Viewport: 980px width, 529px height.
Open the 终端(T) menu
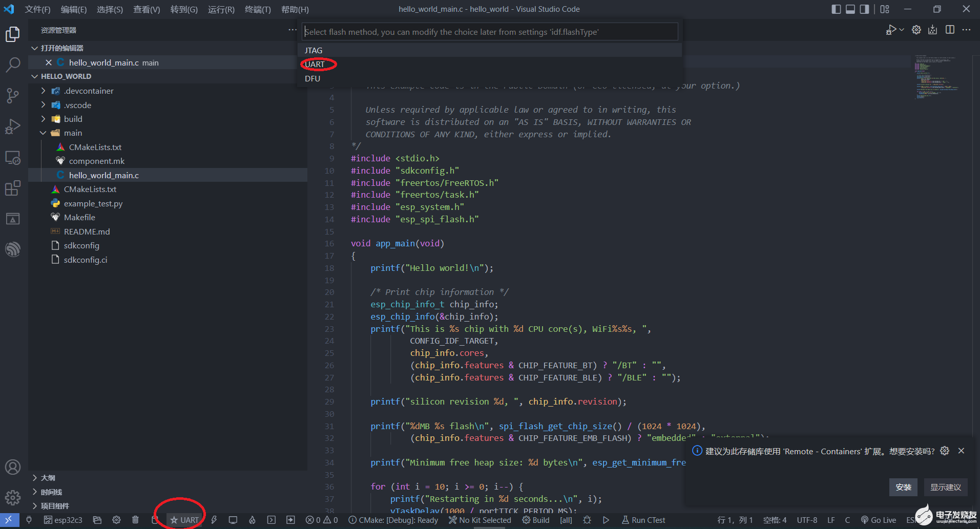(x=258, y=9)
